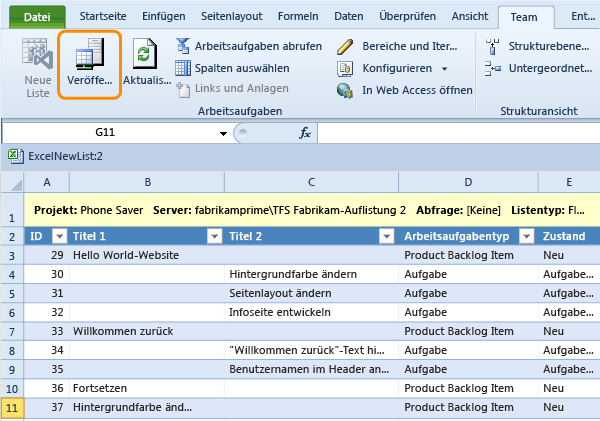Click the Strukturebene hinzufügen icon
This screenshot has width=600, height=421.
tap(492, 46)
